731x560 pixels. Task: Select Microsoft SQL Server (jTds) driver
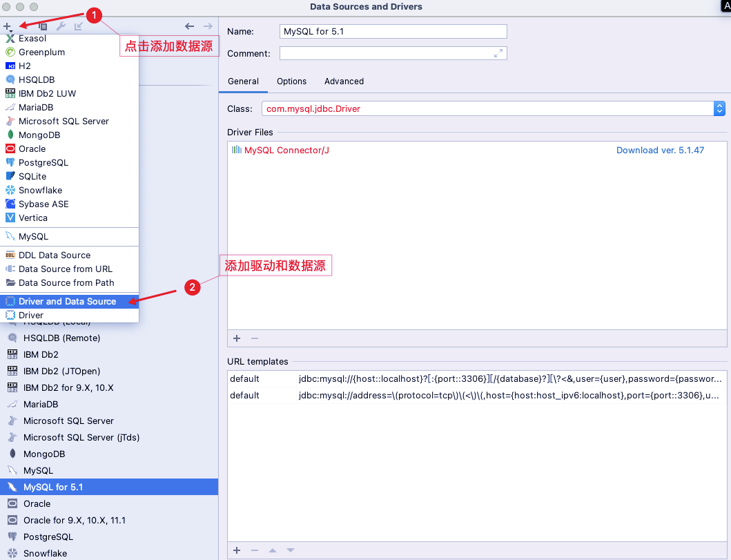coord(109,437)
